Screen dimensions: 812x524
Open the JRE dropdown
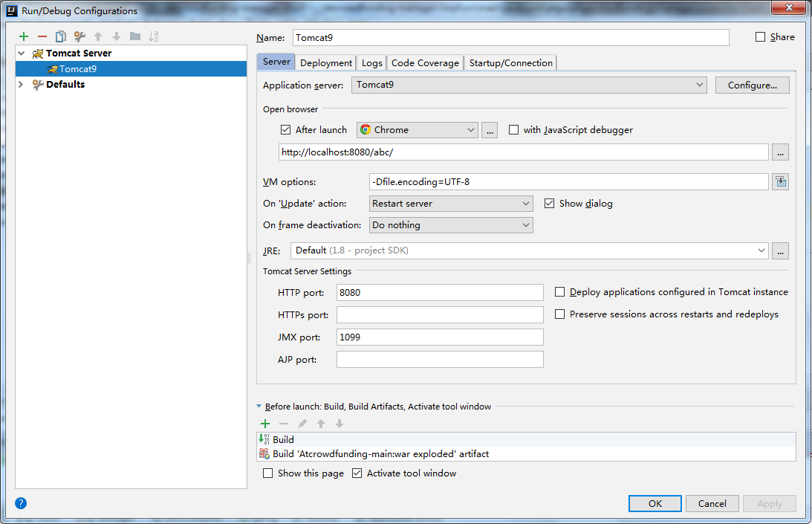529,251
